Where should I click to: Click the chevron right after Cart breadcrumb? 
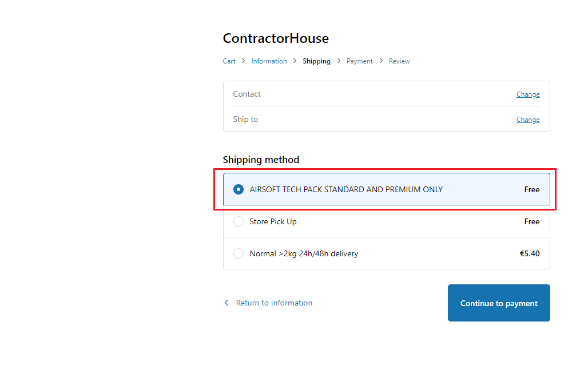coord(243,61)
